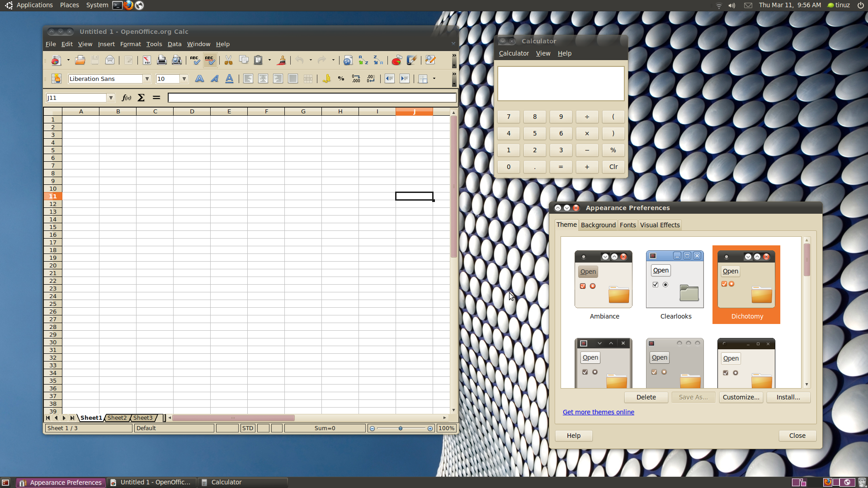Click Add Decimal Place icon

[x=356, y=79]
